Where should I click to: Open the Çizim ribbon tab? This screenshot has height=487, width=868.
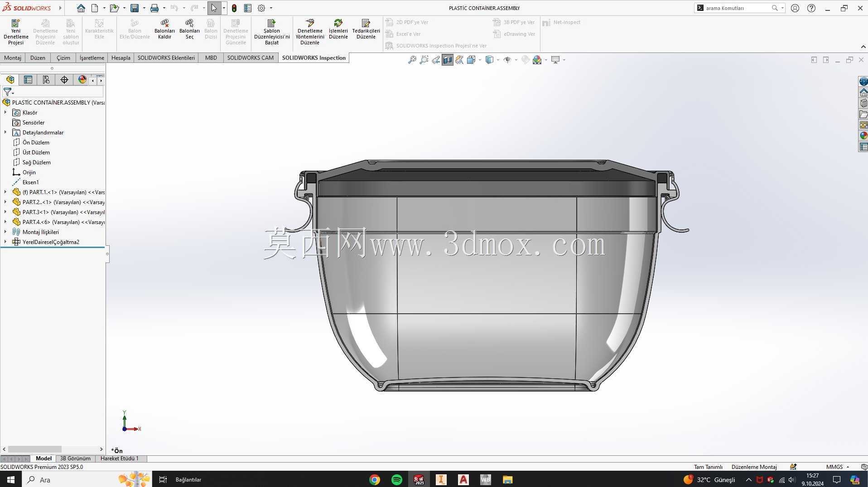point(63,57)
